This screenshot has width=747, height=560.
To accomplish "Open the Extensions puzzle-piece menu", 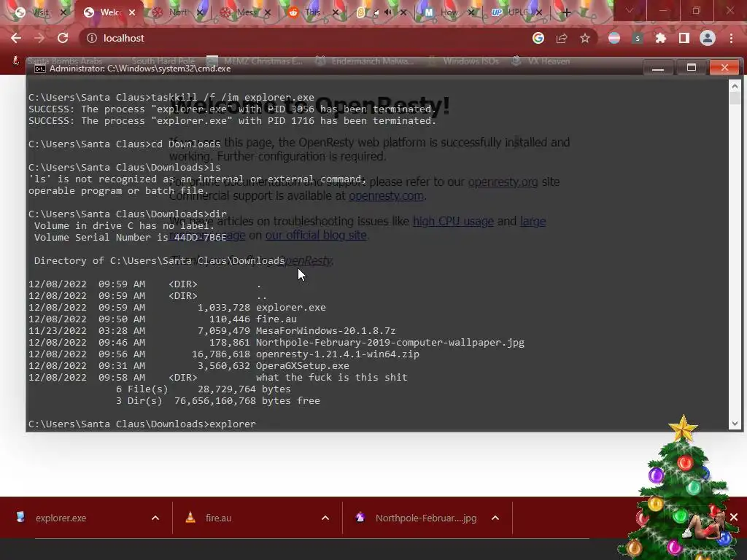I will tap(661, 38).
